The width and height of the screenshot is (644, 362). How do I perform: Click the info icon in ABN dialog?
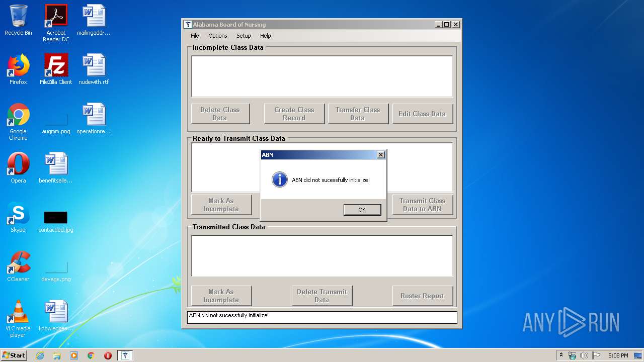pos(280,179)
